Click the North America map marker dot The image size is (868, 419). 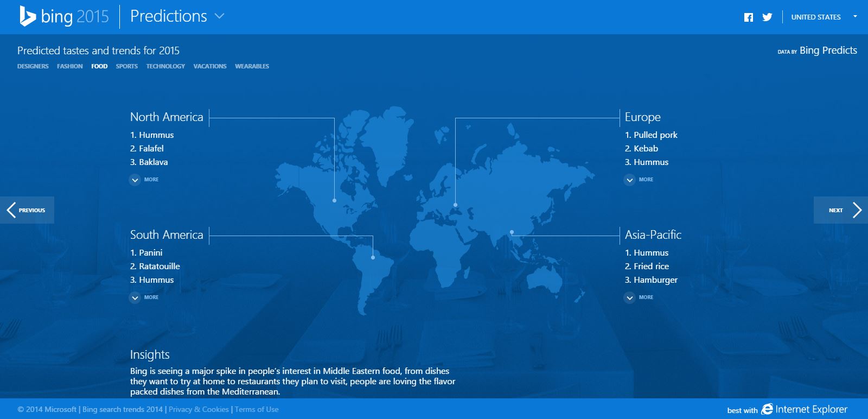334,200
